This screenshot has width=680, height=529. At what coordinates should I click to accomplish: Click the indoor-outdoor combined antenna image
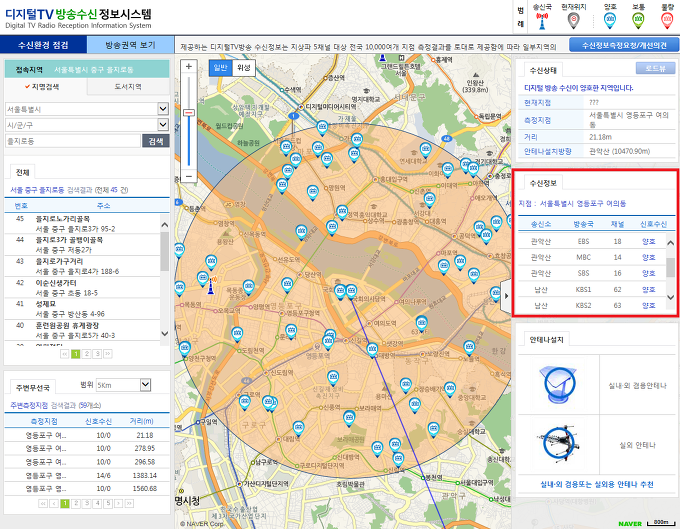click(558, 384)
